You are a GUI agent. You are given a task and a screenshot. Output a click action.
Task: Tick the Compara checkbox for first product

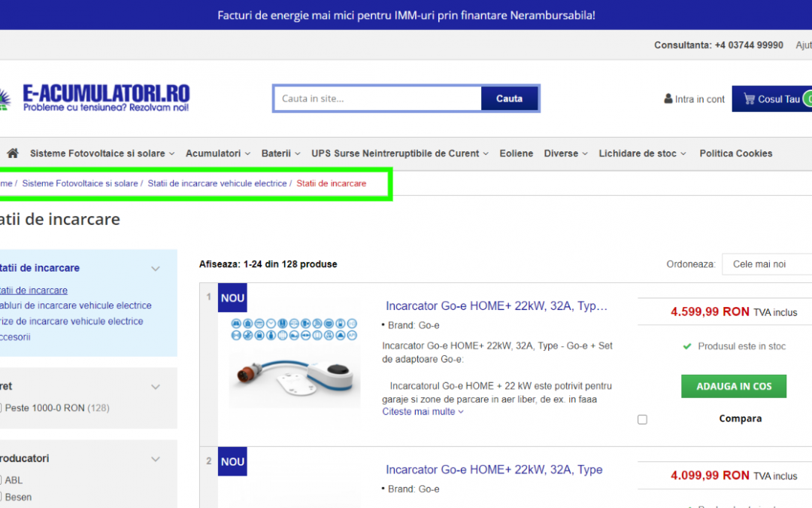(x=642, y=419)
